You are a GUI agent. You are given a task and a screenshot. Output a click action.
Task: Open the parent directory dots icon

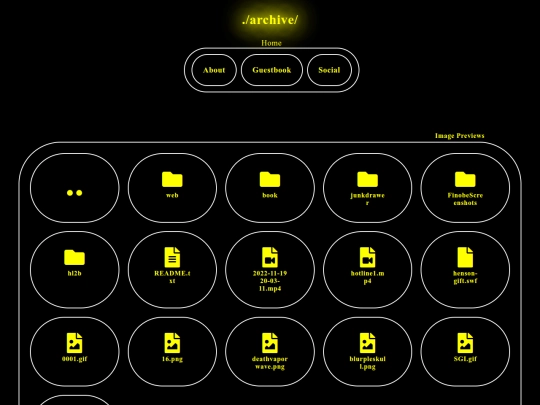pyautogui.click(x=74, y=193)
